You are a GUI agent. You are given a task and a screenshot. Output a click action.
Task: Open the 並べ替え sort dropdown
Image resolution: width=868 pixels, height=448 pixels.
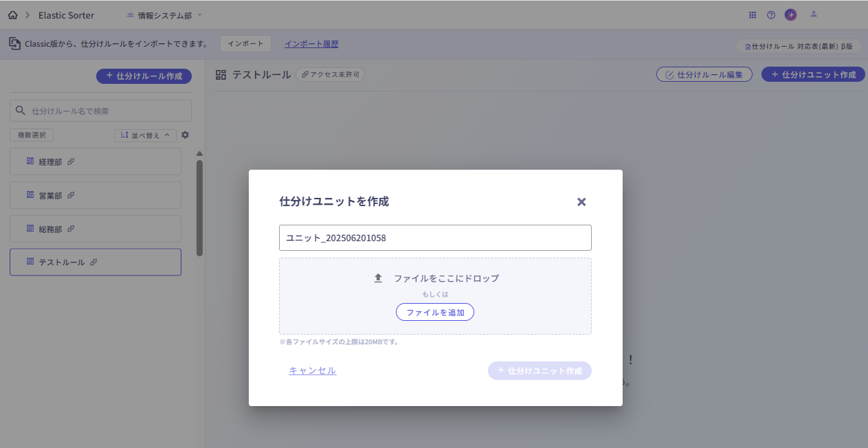pos(146,135)
